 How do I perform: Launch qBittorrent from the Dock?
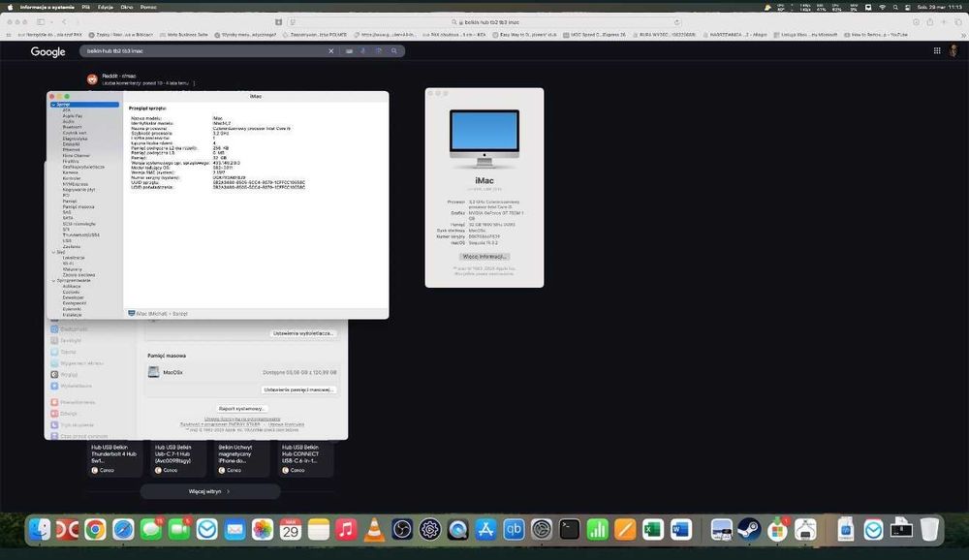click(x=514, y=530)
